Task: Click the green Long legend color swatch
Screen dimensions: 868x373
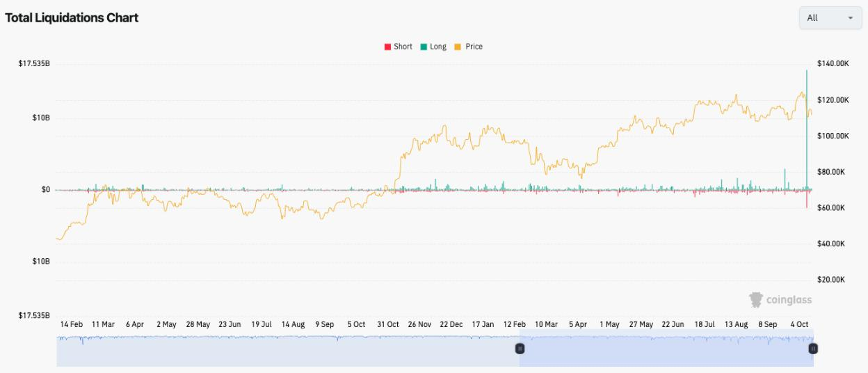Action: 424,47
